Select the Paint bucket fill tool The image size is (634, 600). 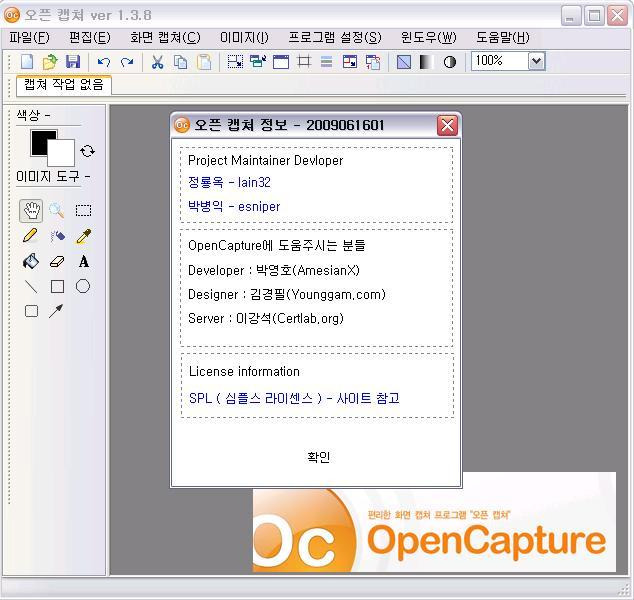tap(31, 261)
